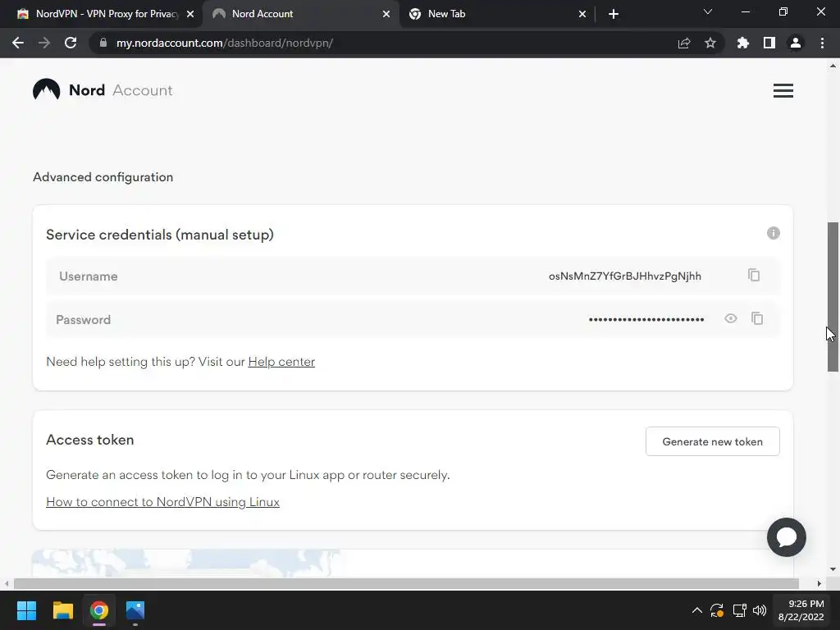The image size is (840, 630).
Task: Click the scroll up arrow
Action: pos(833,66)
